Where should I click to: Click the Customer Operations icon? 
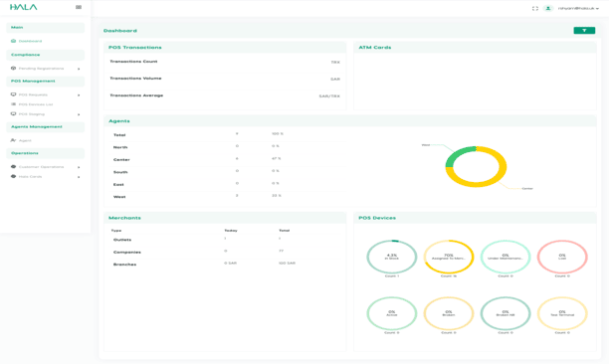click(x=13, y=166)
